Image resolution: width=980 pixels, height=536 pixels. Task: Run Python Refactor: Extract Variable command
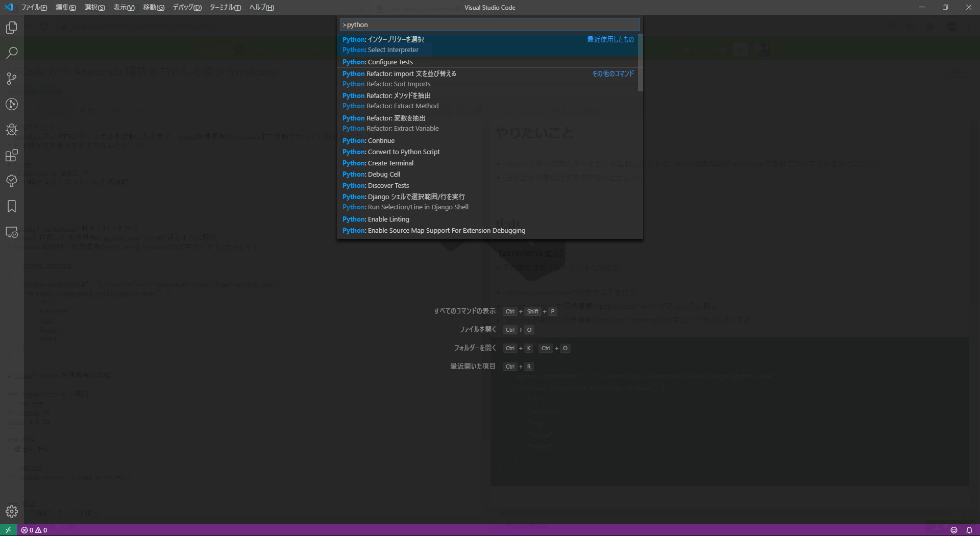pos(488,123)
